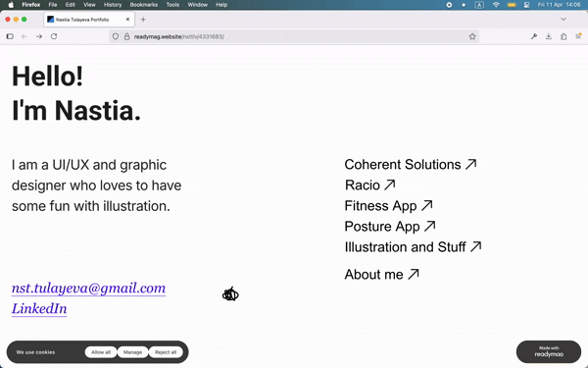This screenshot has width=588, height=368.
Task: Open tracking protection shield icon
Action: (116, 36)
